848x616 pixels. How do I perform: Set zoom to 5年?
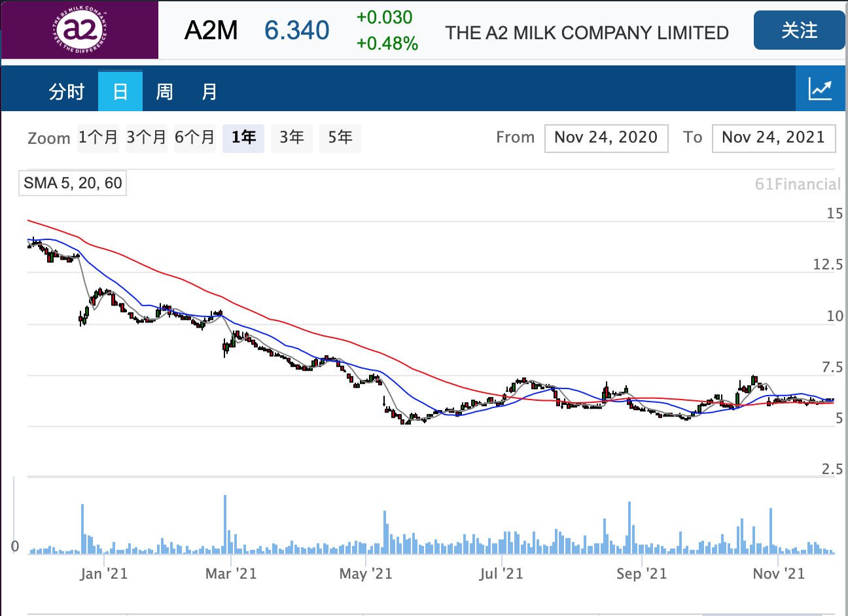coord(340,137)
